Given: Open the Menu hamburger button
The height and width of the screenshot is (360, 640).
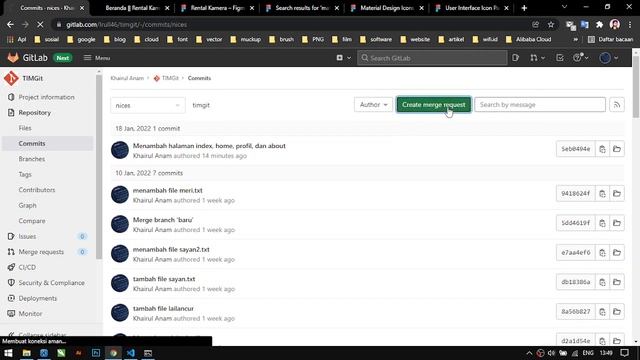Looking at the screenshot, I should pyautogui.click(x=97, y=58).
